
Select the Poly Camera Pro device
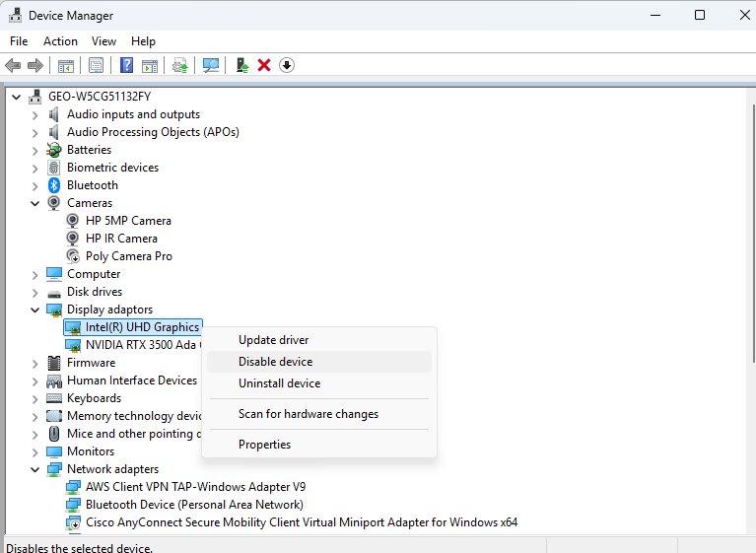[x=128, y=256]
